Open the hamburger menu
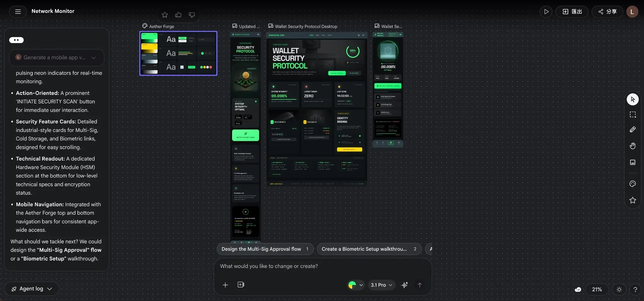The width and height of the screenshot is (644, 301). [18, 12]
